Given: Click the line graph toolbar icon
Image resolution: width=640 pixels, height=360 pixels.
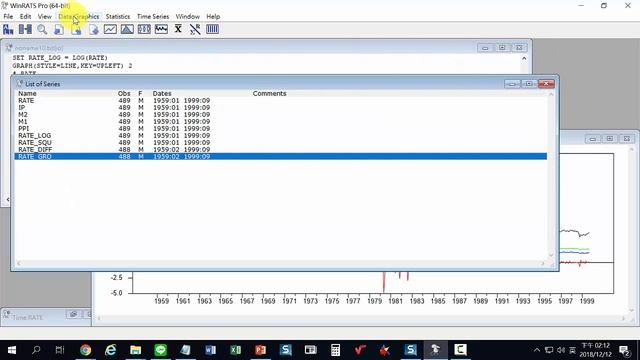Looking at the screenshot, I should (x=110, y=29).
